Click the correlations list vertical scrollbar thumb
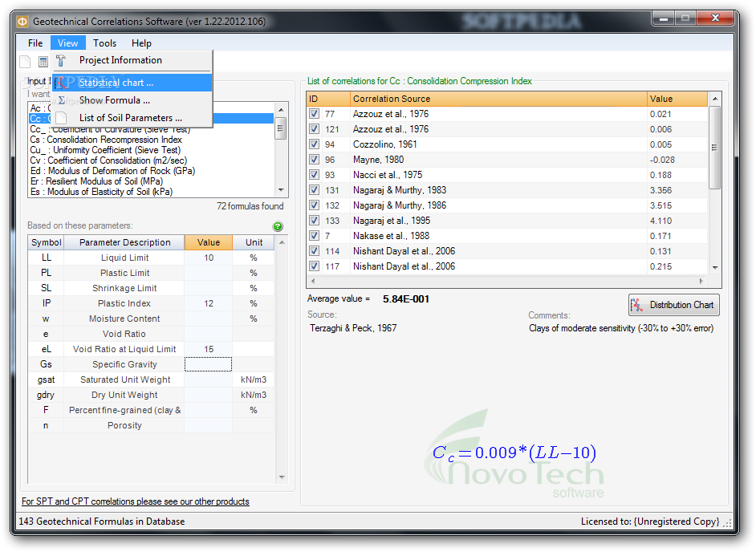756x552 pixels. click(715, 148)
